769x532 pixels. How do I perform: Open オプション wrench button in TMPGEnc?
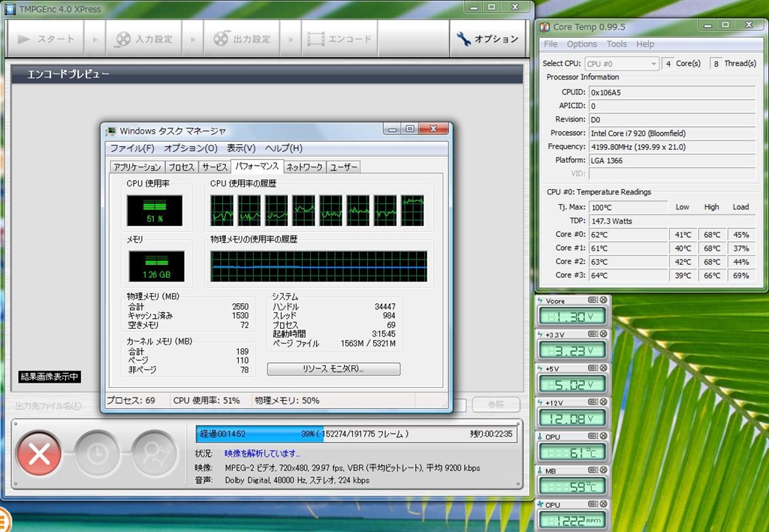[487, 39]
